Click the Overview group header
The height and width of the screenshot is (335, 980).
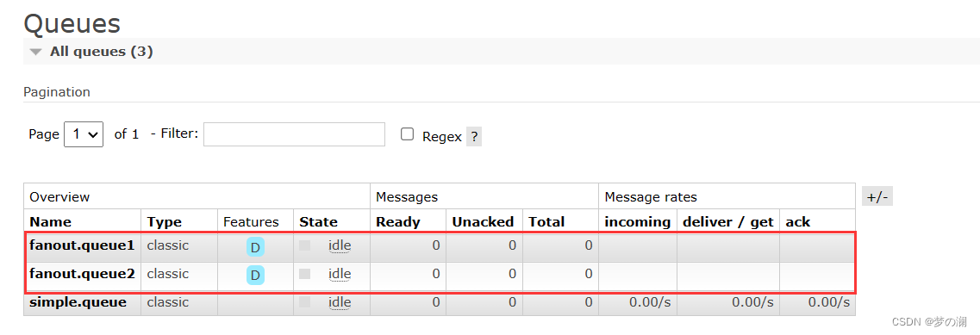click(60, 197)
